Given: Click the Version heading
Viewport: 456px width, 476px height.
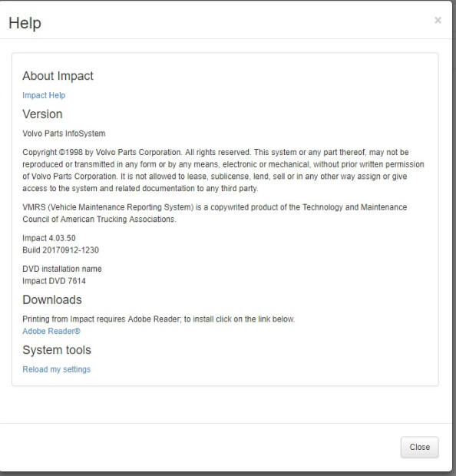Looking at the screenshot, I should pos(42,114).
